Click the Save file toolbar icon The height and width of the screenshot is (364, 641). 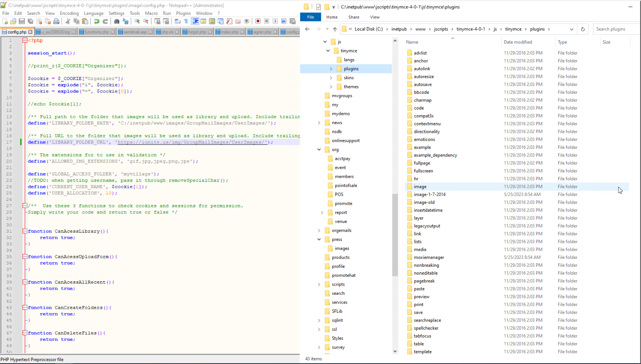coord(22,21)
